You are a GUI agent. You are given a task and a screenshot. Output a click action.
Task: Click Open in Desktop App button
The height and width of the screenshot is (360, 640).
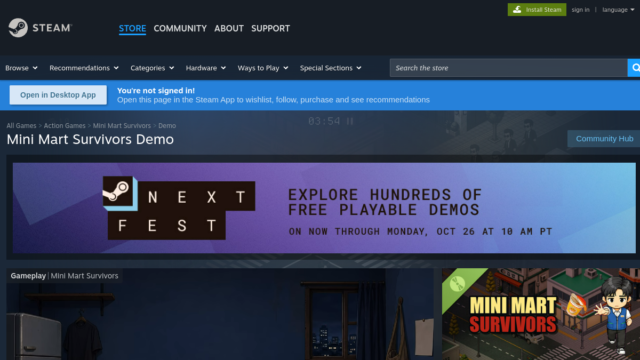click(58, 95)
